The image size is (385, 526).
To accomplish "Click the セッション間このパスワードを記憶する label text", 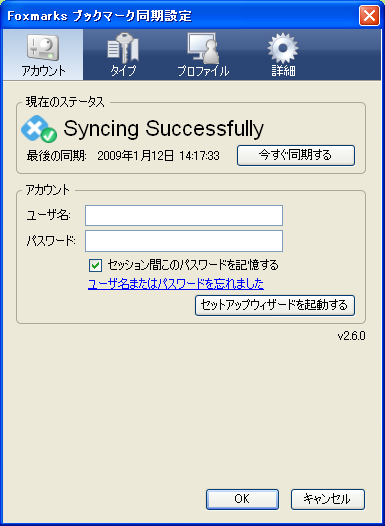I will coord(193,265).
